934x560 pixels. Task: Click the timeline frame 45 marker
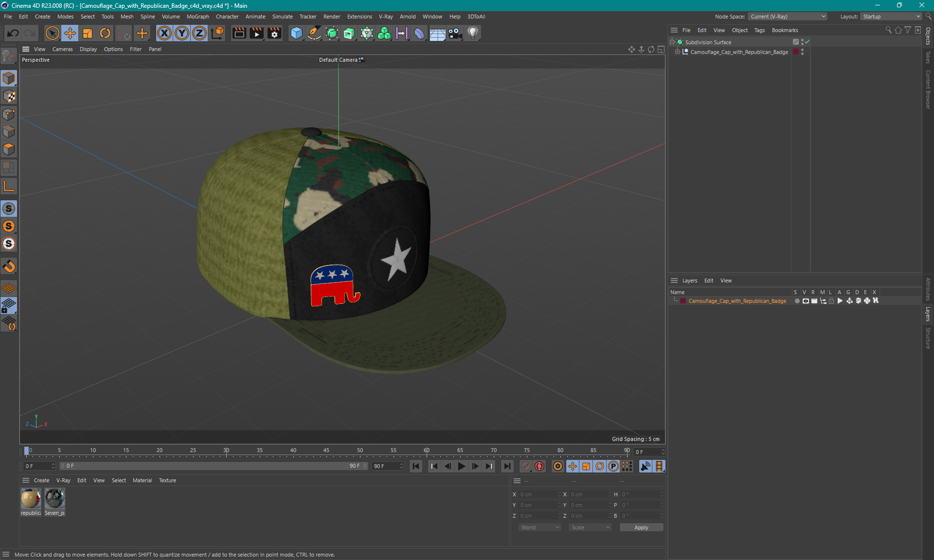coord(326,451)
